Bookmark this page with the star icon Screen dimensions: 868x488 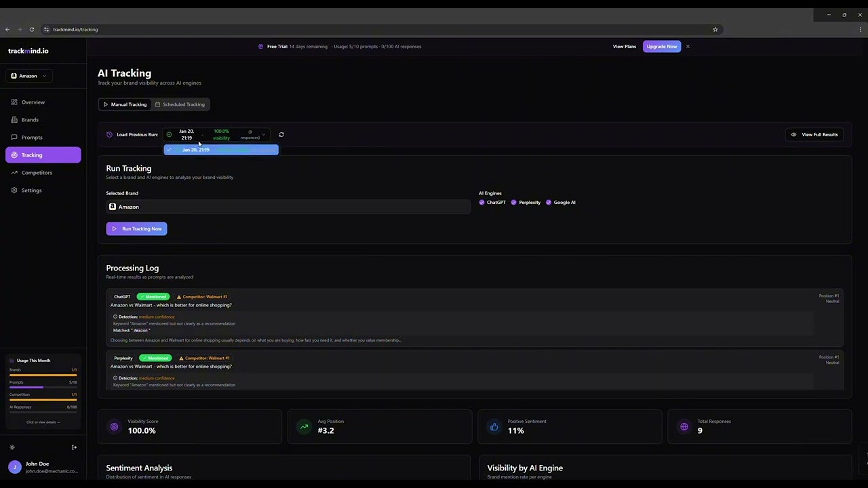pyautogui.click(x=715, y=29)
